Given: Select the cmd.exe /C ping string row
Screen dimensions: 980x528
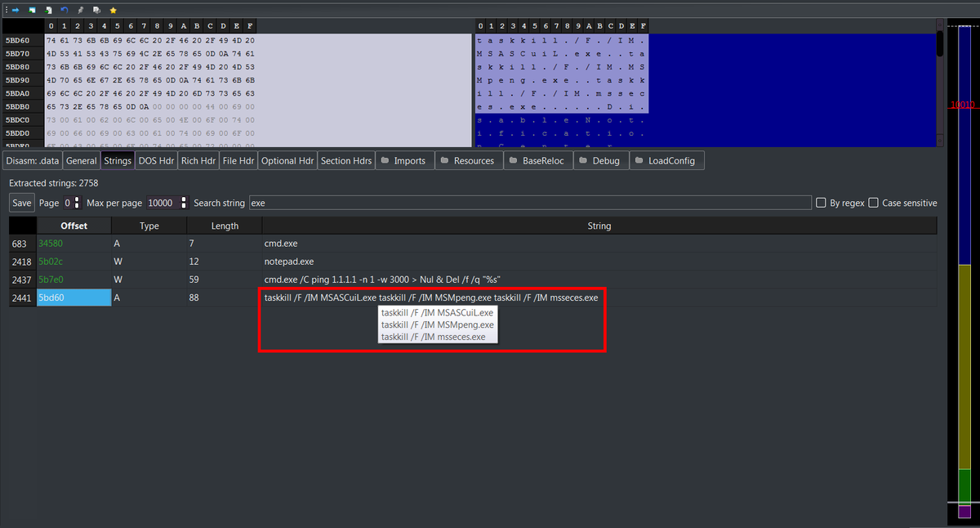Looking at the screenshot, I should click(599, 280).
